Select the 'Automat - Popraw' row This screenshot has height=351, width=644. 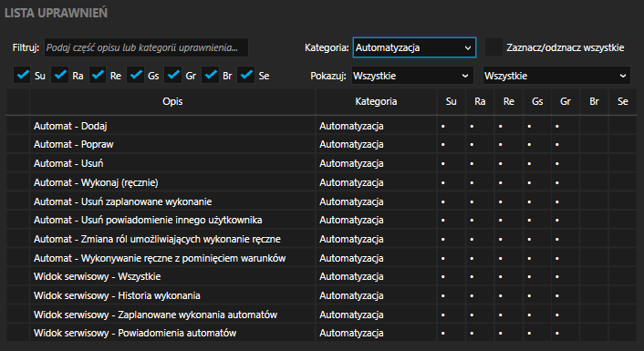click(322, 145)
